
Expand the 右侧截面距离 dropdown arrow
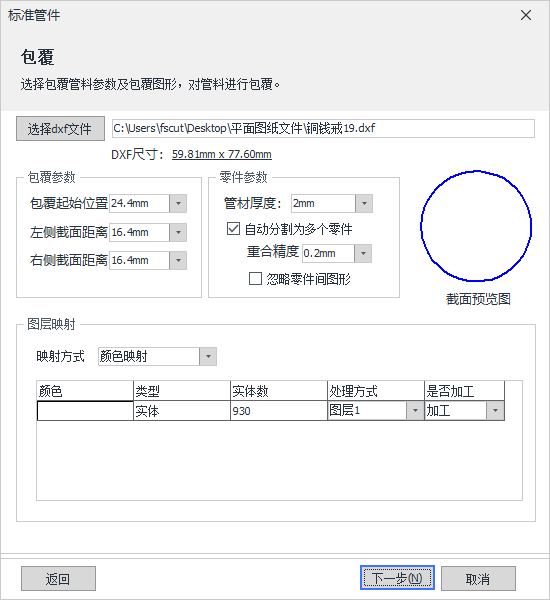pyautogui.click(x=178, y=261)
